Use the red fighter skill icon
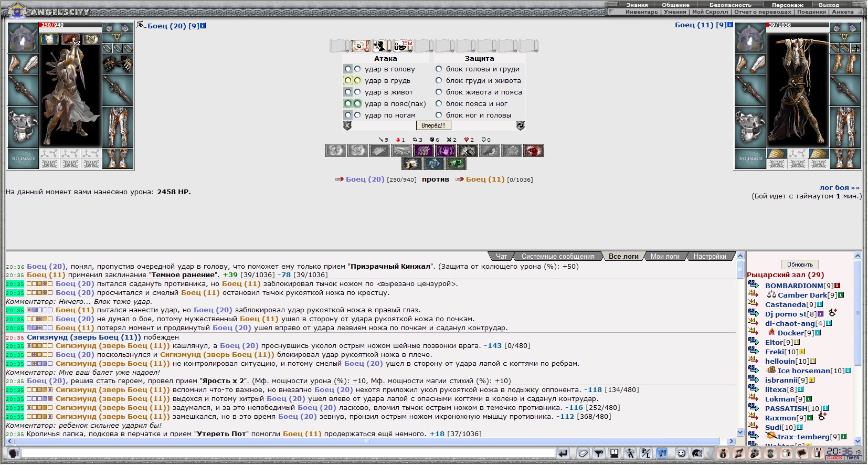 click(x=534, y=151)
